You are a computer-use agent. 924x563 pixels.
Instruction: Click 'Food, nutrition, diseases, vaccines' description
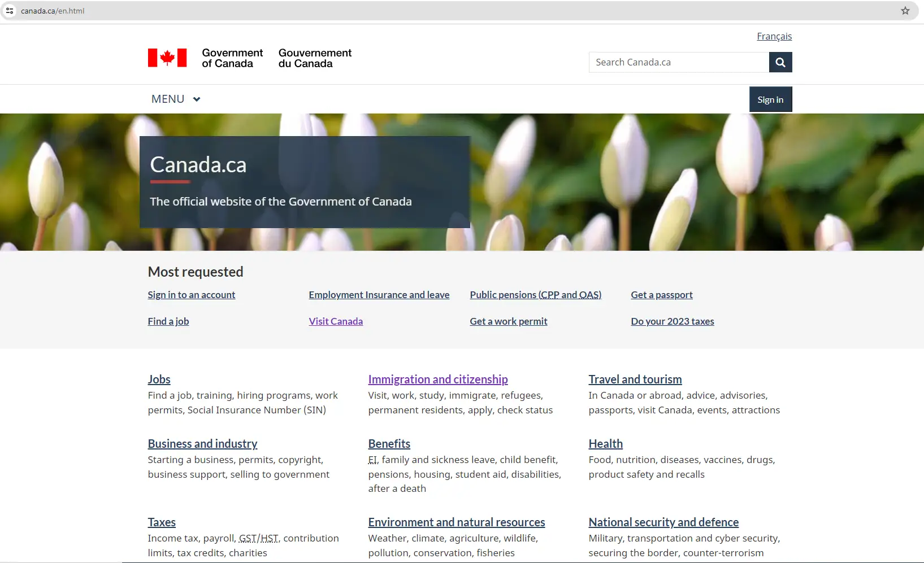682,467
